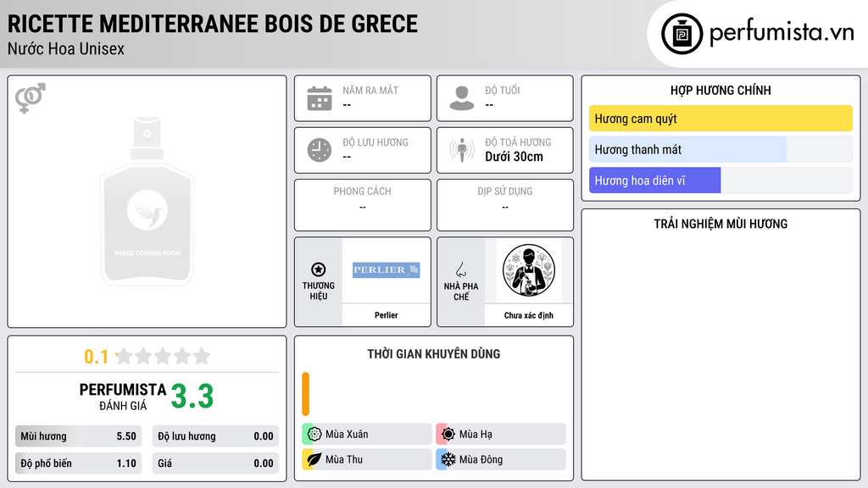Click the Ricette Mediterranee Bois de Grece title
Viewport: 868px width, 488px height.
point(213,24)
